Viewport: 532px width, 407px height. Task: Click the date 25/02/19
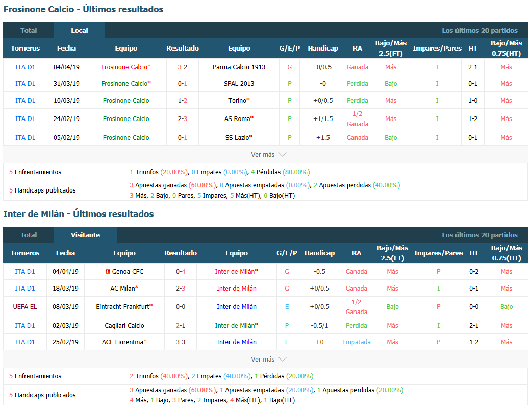coord(65,342)
